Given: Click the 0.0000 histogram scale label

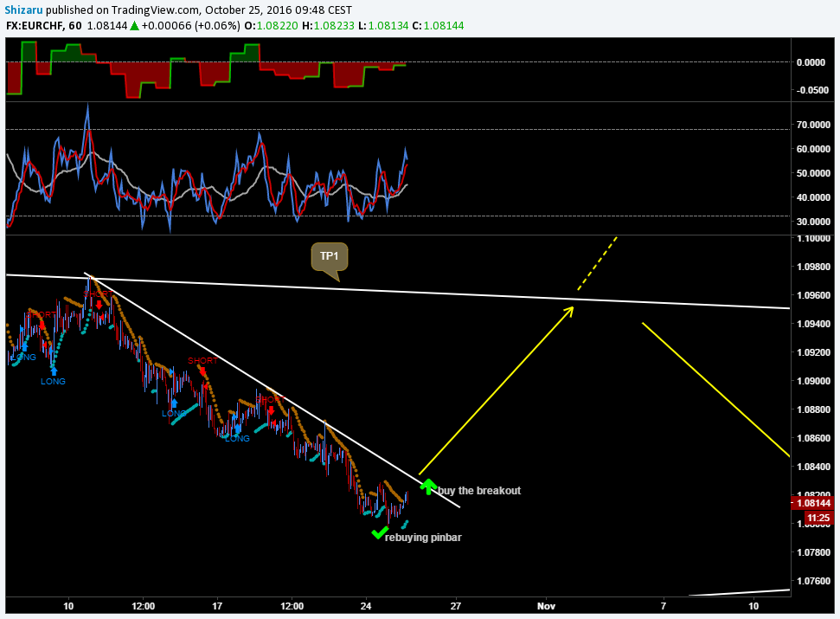Looking at the screenshot, I should [811, 62].
